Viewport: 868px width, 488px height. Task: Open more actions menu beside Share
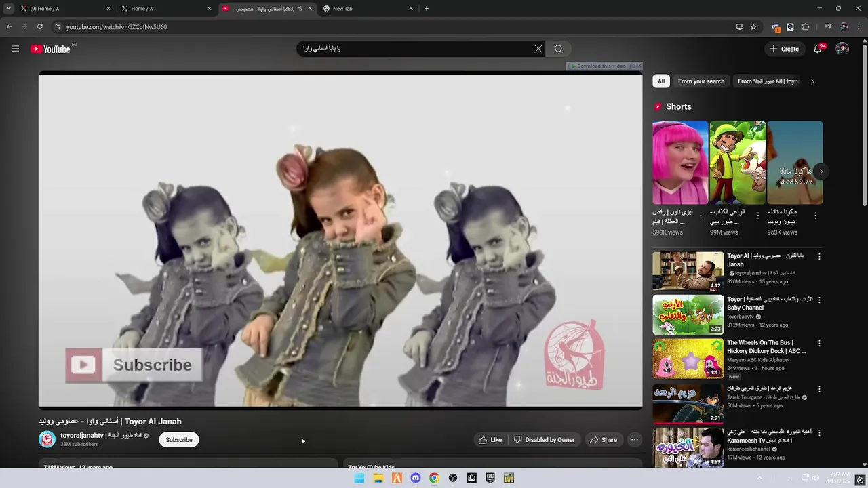(x=635, y=440)
